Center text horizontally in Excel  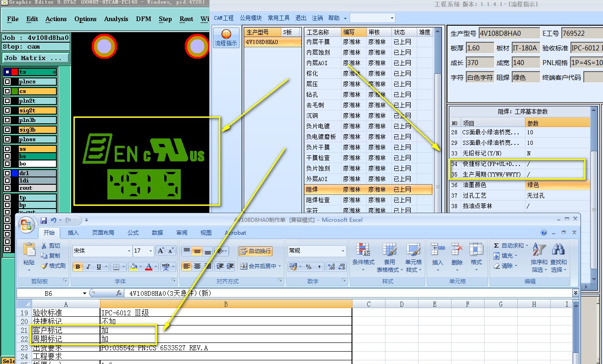coord(197,266)
